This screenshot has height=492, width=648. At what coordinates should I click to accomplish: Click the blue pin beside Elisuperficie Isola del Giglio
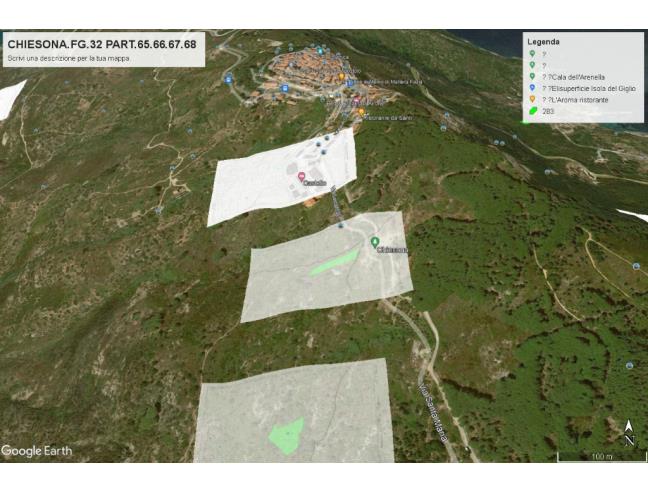pyautogui.click(x=531, y=89)
